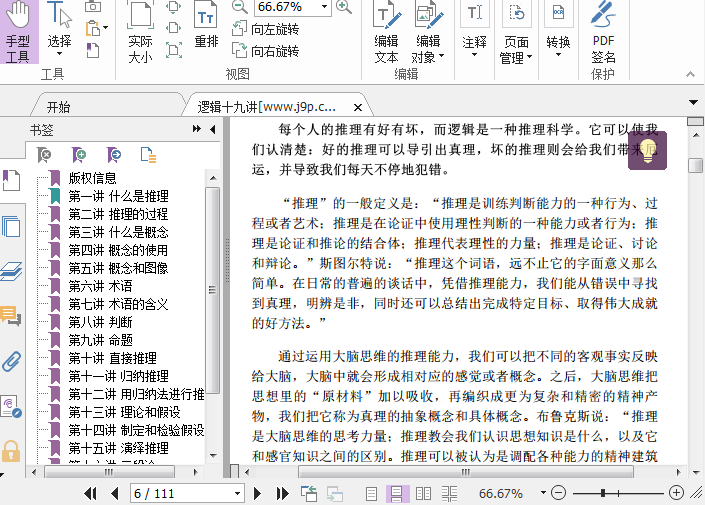Close the 逻辑十九讲 document tab

[358, 107]
